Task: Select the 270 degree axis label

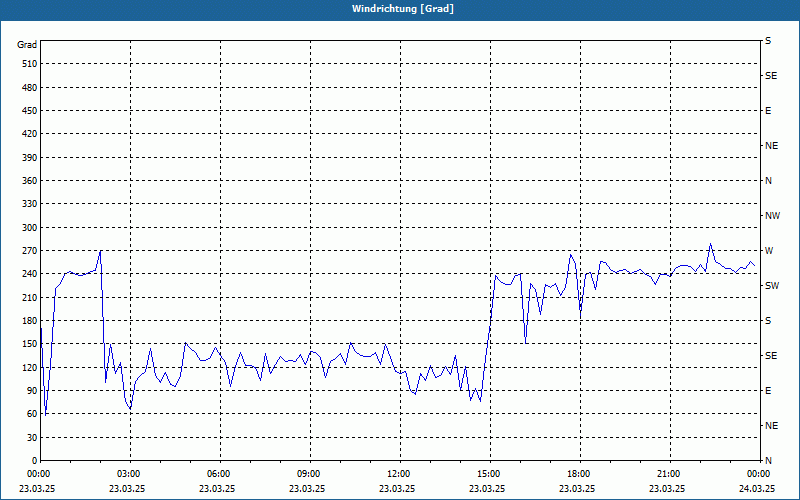Action: (30, 251)
